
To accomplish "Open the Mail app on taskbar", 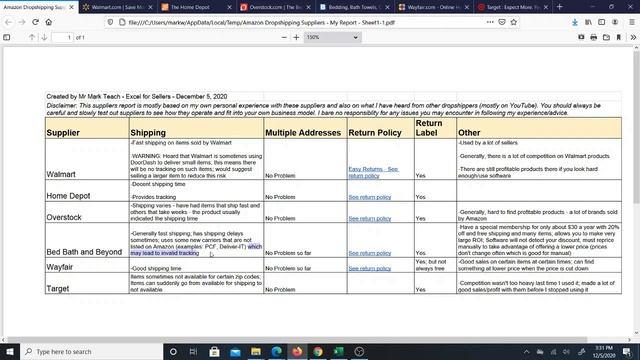I will coord(235,351).
